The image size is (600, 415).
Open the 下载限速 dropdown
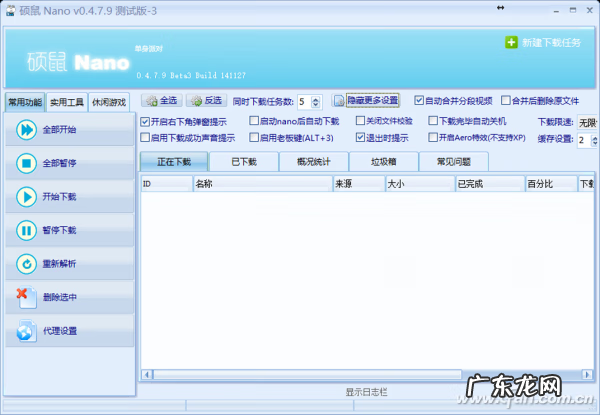click(585, 122)
